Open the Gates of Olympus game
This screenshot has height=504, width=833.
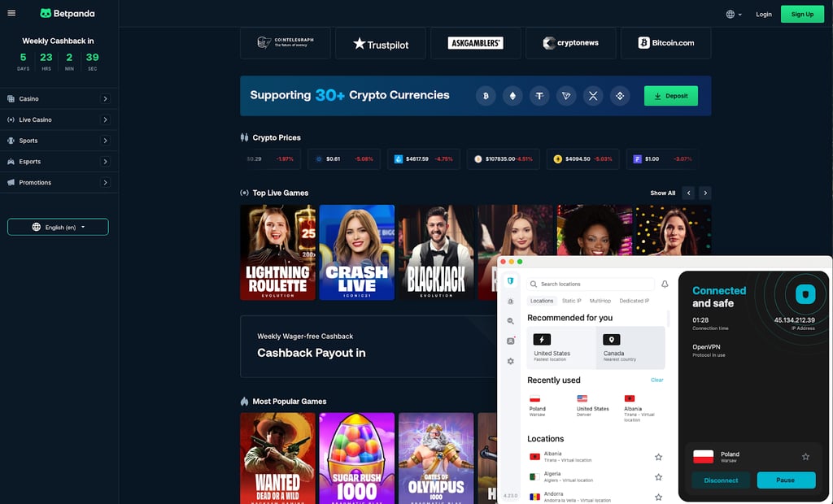tap(436, 458)
